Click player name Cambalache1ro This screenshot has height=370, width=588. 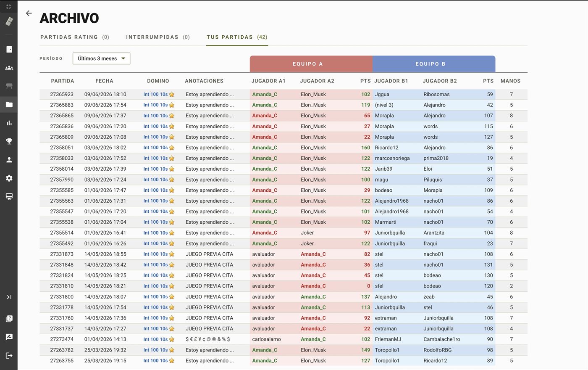442,339
